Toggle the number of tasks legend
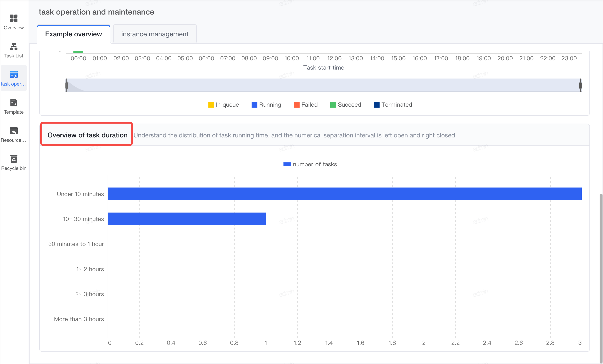This screenshot has height=364, width=603. [310, 164]
